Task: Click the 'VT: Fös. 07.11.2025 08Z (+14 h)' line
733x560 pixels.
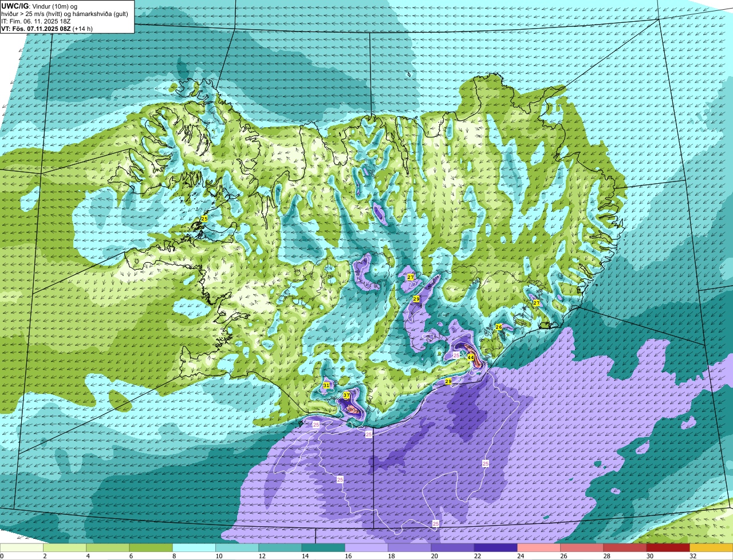Action: click(x=47, y=28)
